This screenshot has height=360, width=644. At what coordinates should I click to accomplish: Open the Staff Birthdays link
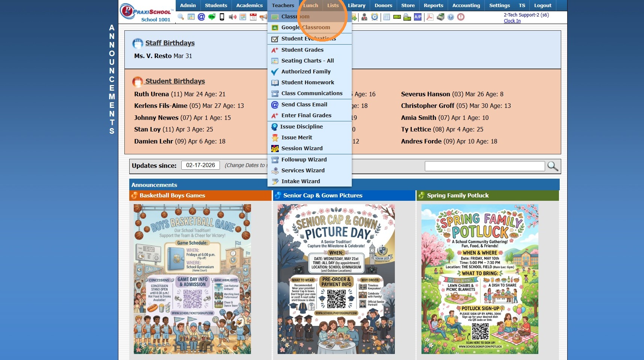tap(170, 43)
